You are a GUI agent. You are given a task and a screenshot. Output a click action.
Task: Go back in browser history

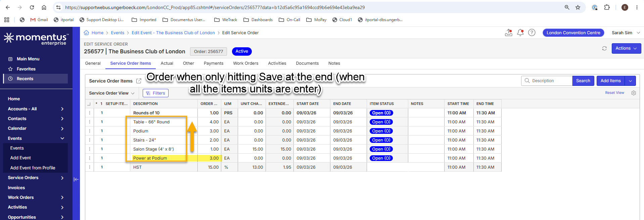tap(8, 7)
